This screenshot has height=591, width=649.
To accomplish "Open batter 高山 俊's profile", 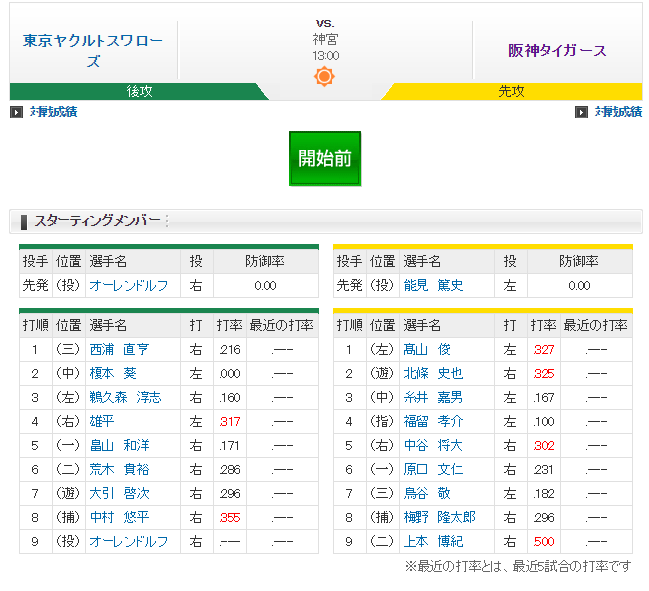I will tap(427, 350).
